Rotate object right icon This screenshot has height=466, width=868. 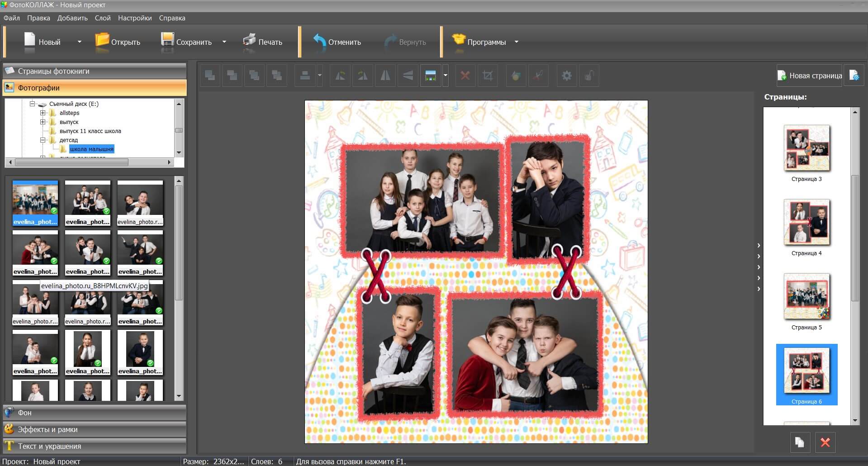coord(363,76)
